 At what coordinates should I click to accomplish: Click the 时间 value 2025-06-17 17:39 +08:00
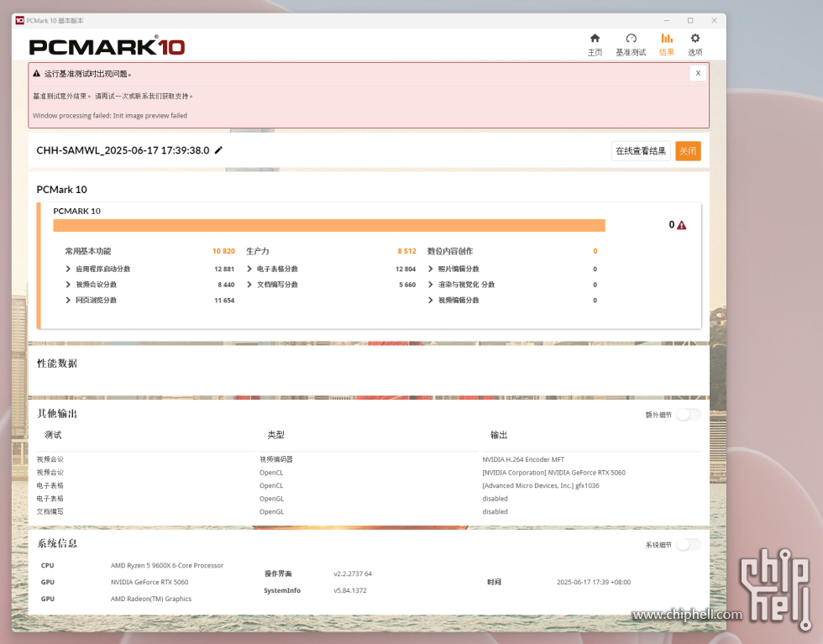coord(594,582)
